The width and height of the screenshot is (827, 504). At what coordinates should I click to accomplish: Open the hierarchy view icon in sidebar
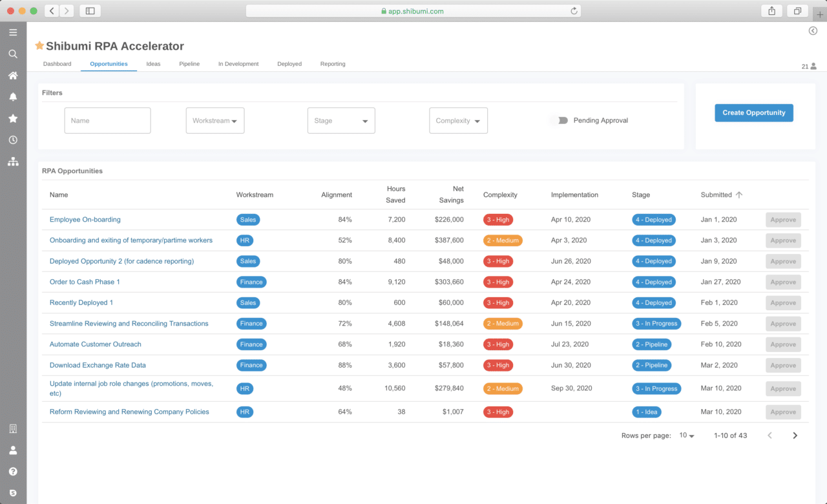click(13, 162)
